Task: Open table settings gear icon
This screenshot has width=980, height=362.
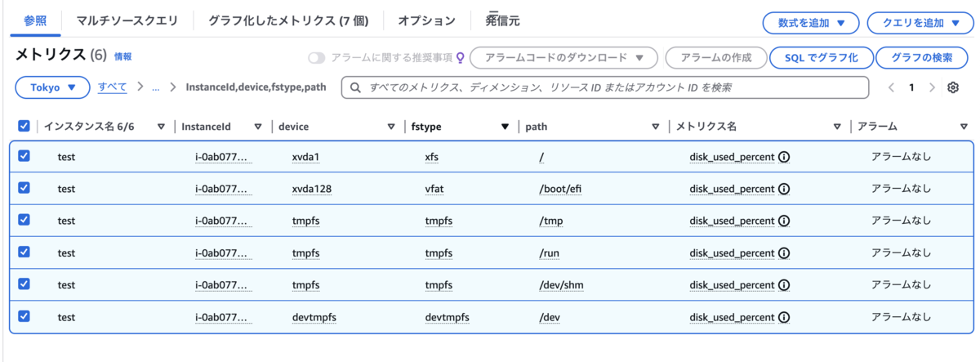Action: tap(952, 87)
